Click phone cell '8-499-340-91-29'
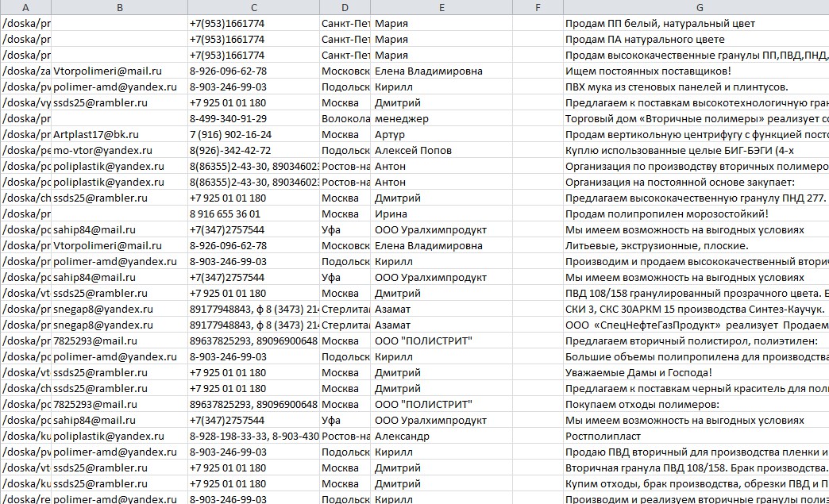The image size is (829, 504). pyautogui.click(x=254, y=118)
